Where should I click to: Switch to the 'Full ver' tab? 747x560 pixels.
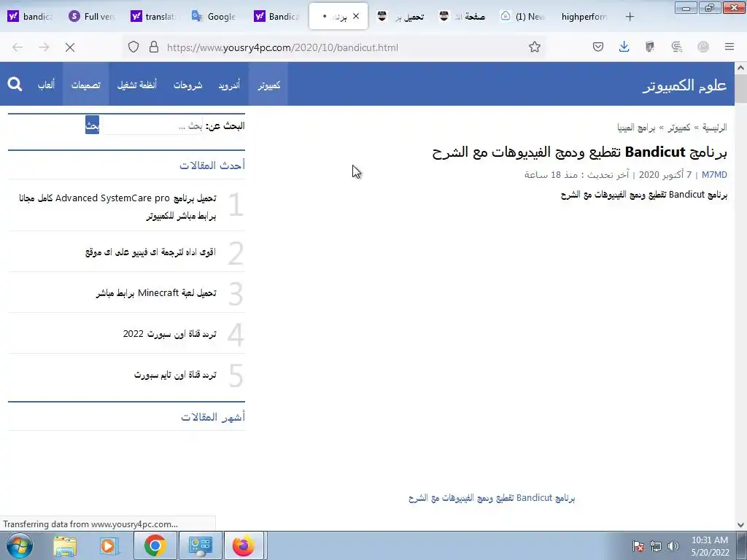point(92,17)
